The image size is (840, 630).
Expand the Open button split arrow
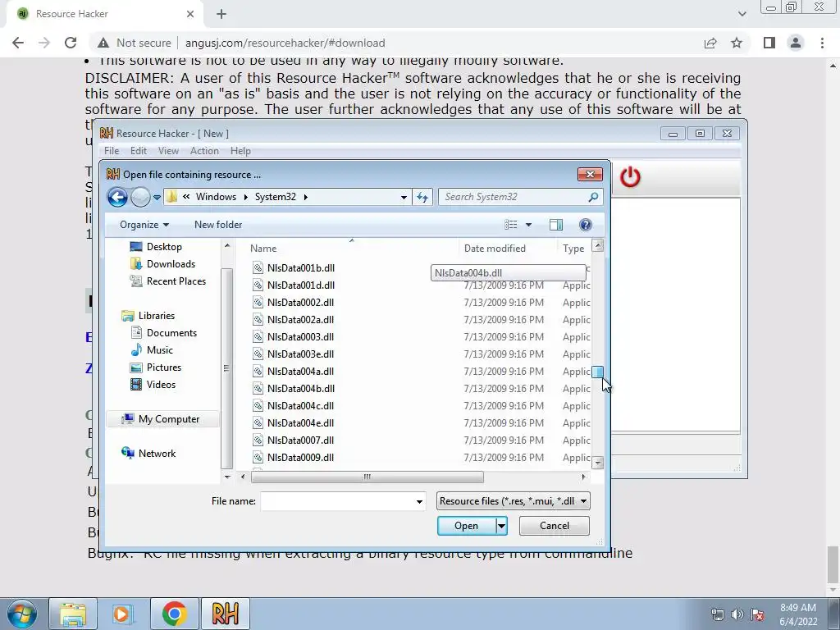501,526
